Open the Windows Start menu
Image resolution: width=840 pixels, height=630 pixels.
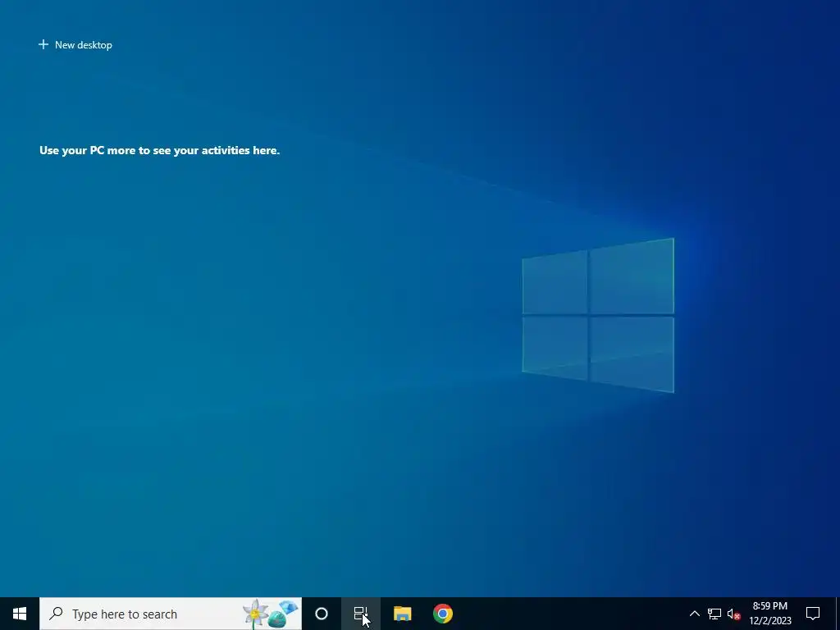tap(20, 614)
